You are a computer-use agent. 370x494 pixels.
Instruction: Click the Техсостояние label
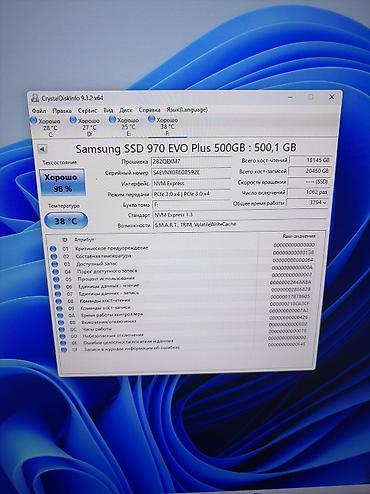[x=60, y=163]
